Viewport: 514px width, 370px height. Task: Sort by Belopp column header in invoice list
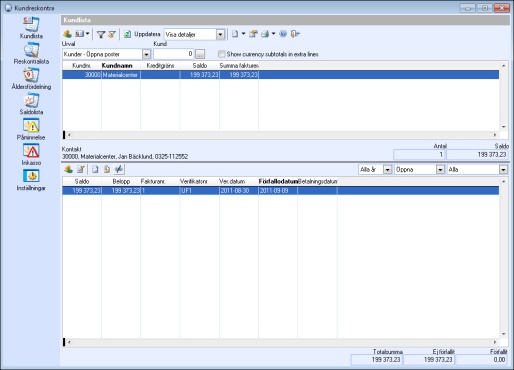[x=121, y=181]
